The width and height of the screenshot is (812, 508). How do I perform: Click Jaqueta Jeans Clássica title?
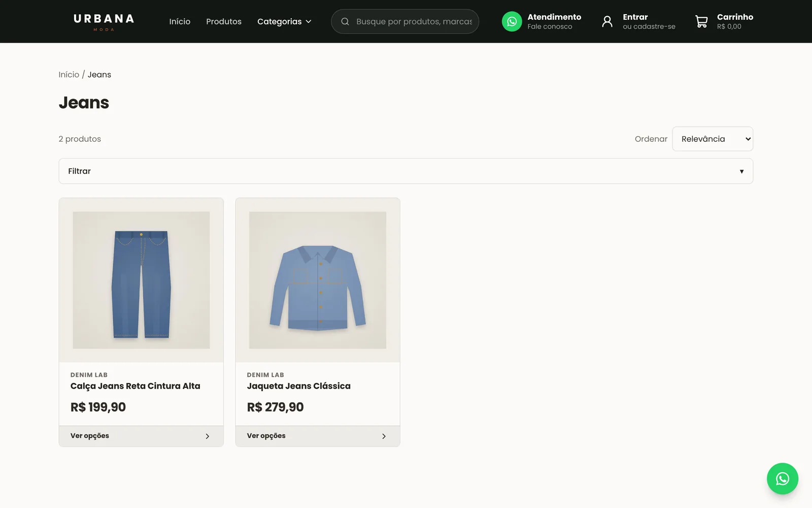(299, 386)
